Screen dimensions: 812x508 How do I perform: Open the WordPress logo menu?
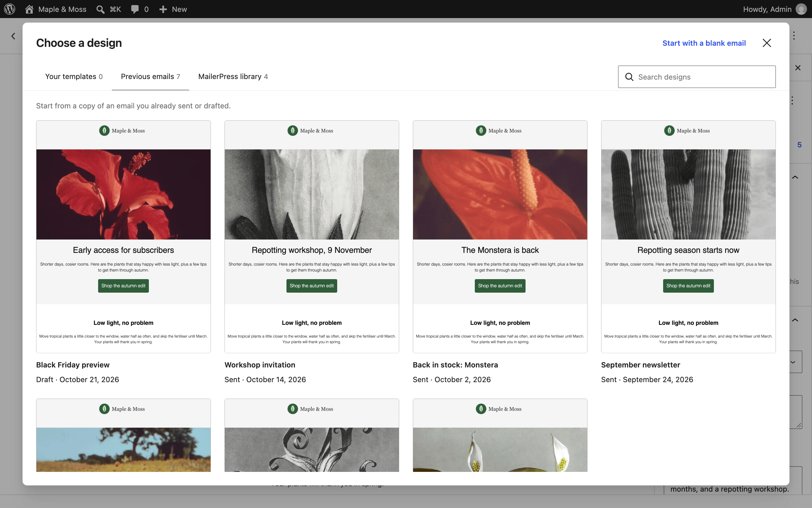click(10, 9)
